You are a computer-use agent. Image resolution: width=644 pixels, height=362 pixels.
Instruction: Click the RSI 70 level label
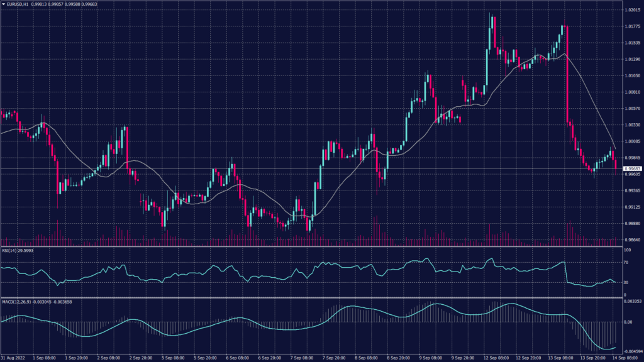click(626, 262)
